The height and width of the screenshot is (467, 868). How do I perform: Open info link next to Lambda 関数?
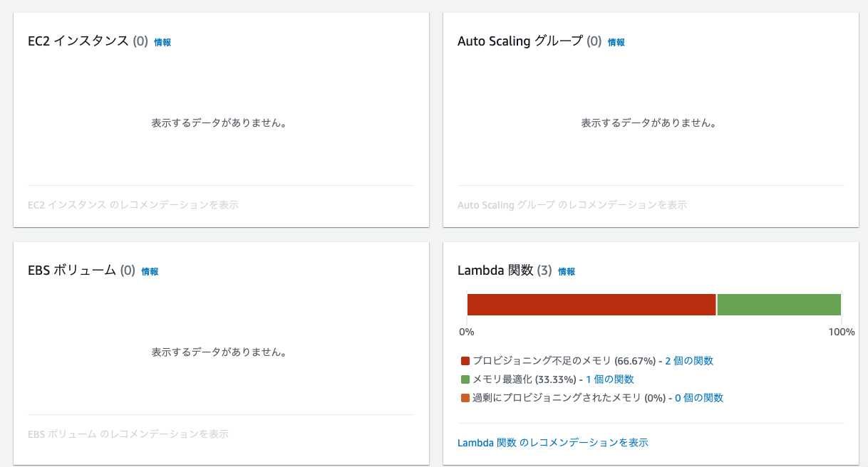[567, 271]
